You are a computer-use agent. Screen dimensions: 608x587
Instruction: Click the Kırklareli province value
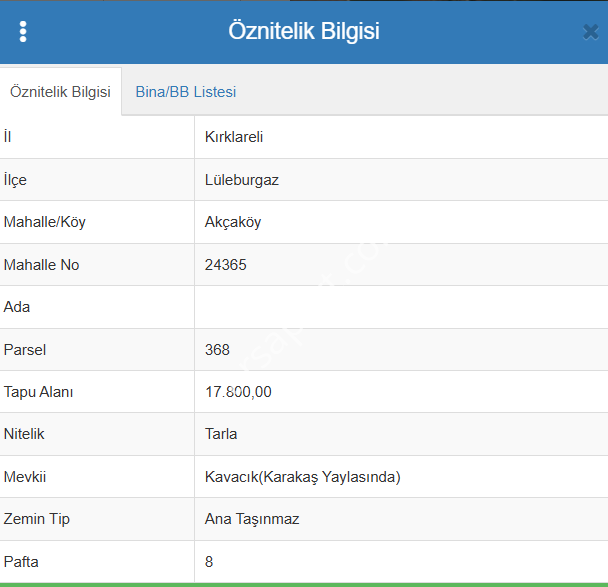[x=234, y=137]
